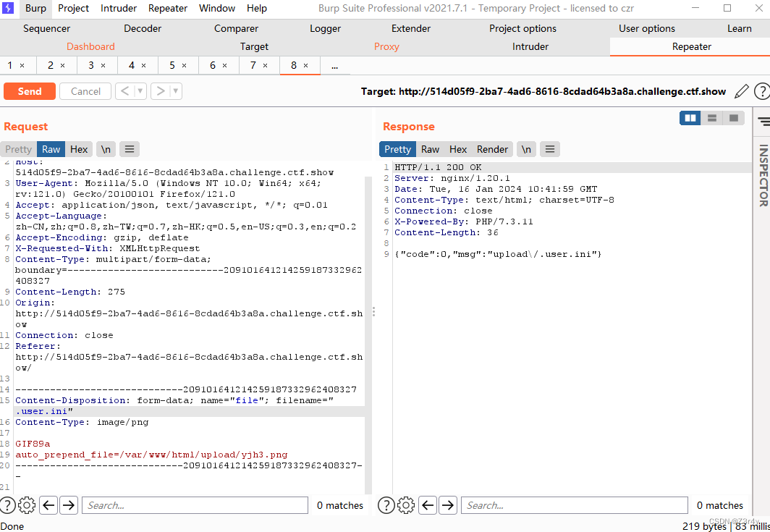Open the Window menu
The width and height of the screenshot is (770, 532).
217,9
